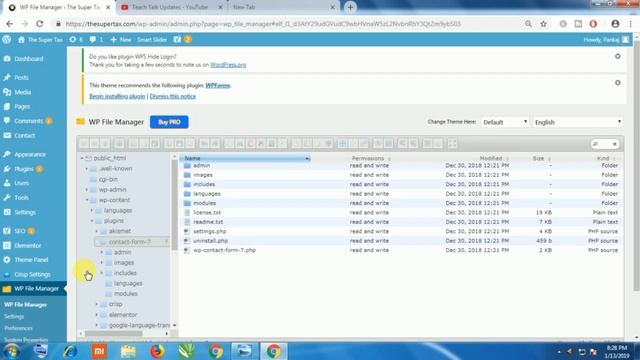Click 'Begin installing plugin' link
Image resolution: width=640 pixels, height=360 pixels.
[x=117, y=96]
